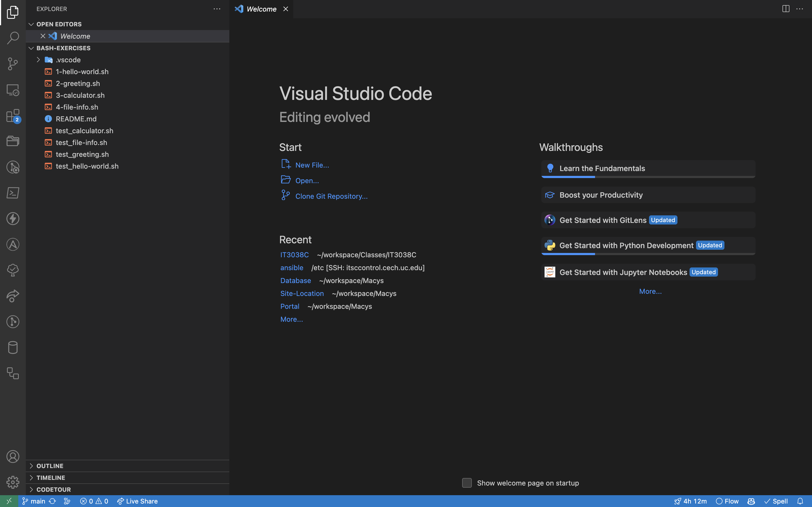Open Get Started with Jupyter Notebooks walkthrough
This screenshot has height=507, width=812.
pyautogui.click(x=648, y=272)
